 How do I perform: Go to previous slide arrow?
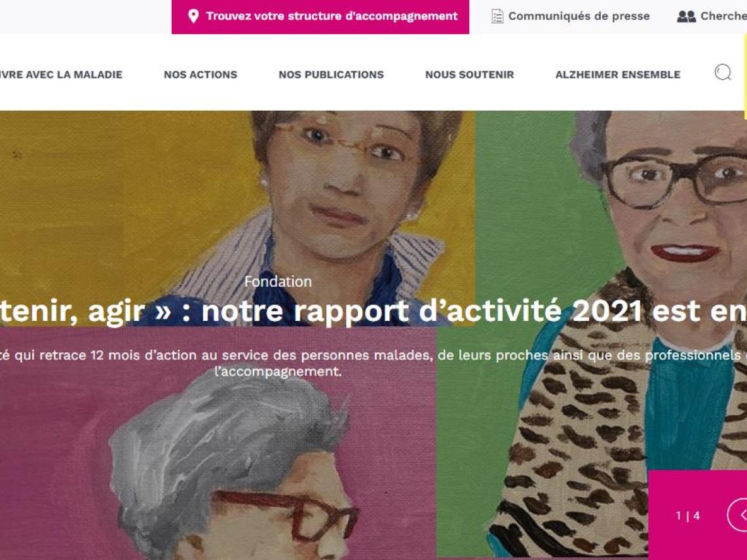740,515
